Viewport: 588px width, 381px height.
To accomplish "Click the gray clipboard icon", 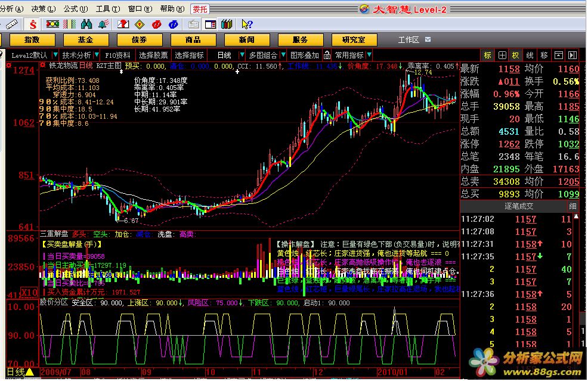I will (x=193, y=25).
